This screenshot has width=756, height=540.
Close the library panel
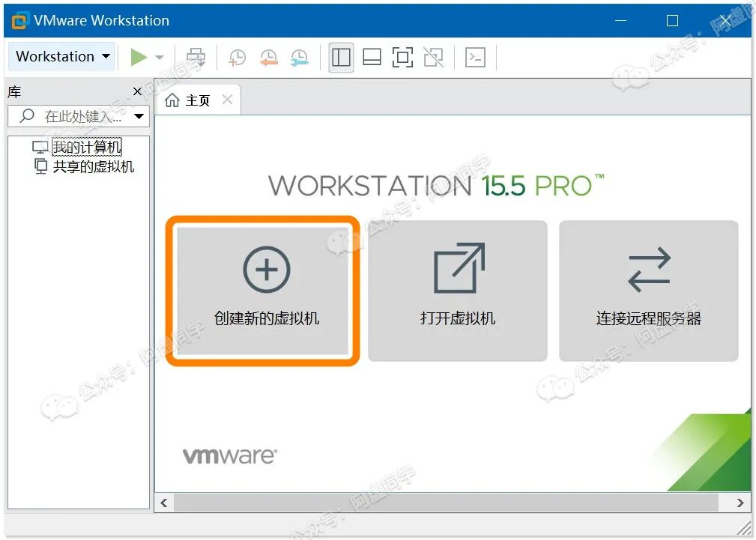(x=137, y=91)
